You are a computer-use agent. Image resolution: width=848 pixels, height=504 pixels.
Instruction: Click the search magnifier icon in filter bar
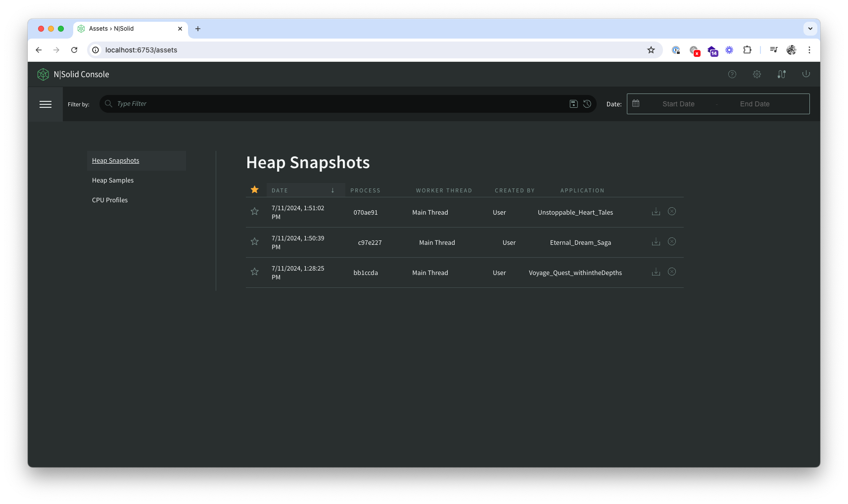click(108, 104)
